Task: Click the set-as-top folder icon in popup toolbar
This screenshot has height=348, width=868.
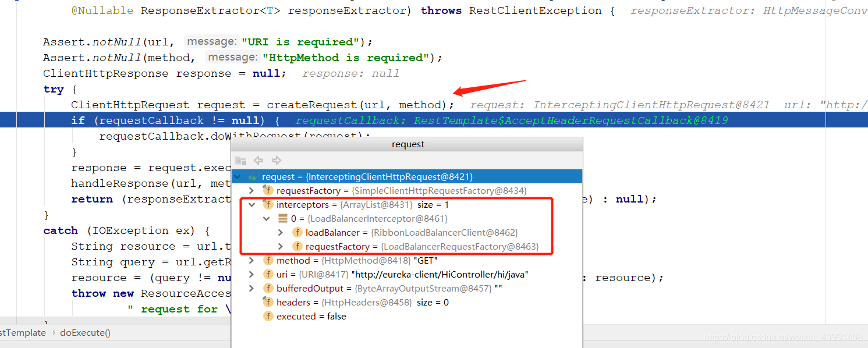Action: click(x=240, y=161)
